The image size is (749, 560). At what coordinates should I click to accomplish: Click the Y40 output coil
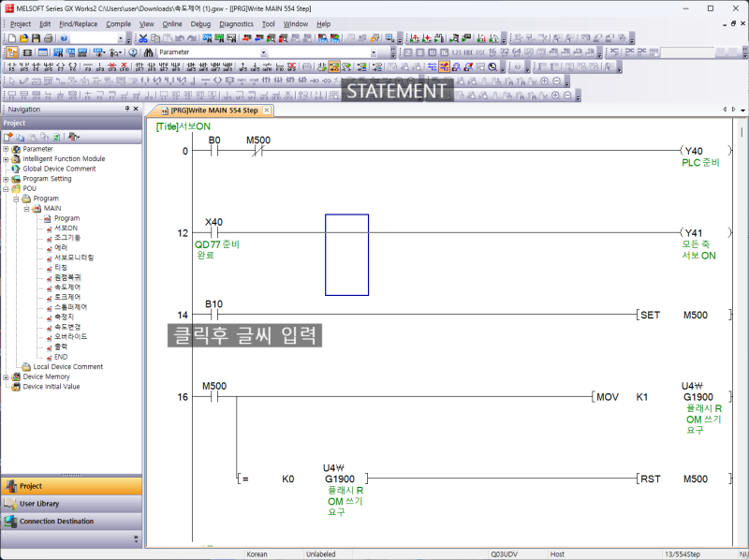706,151
